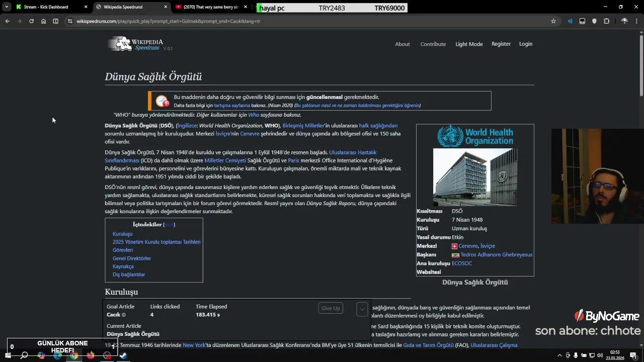The height and width of the screenshot is (362, 644).
Task: Open the Login page
Action: (x=526, y=44)
